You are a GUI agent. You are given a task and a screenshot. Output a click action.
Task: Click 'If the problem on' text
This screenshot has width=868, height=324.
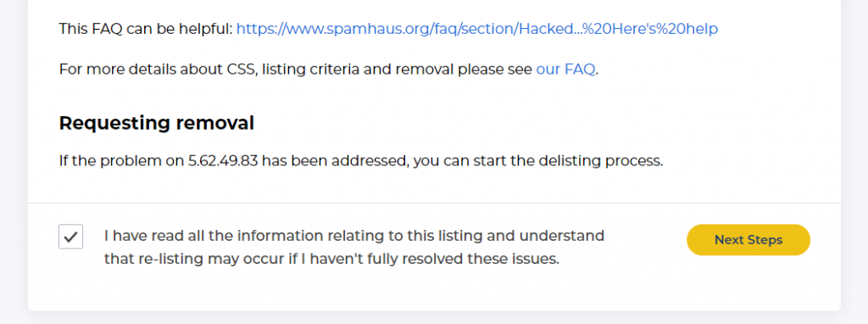[x=122, y=161]
